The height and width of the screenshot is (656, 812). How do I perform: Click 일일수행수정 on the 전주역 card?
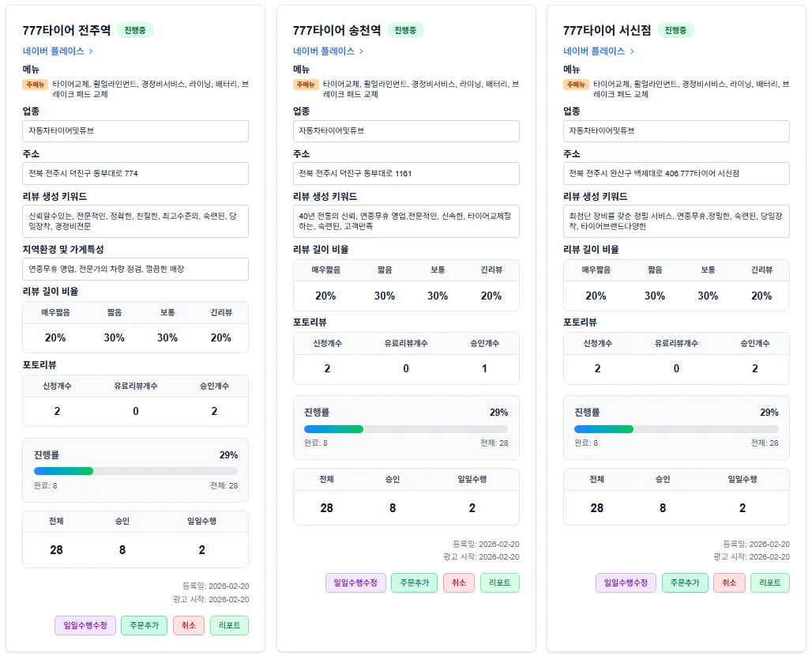[85, 624]
